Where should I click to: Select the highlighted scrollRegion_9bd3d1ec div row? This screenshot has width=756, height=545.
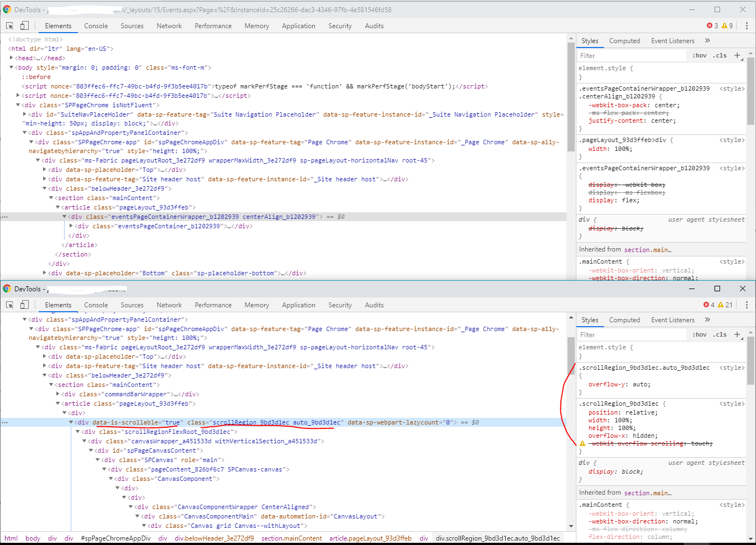(283, 422)
